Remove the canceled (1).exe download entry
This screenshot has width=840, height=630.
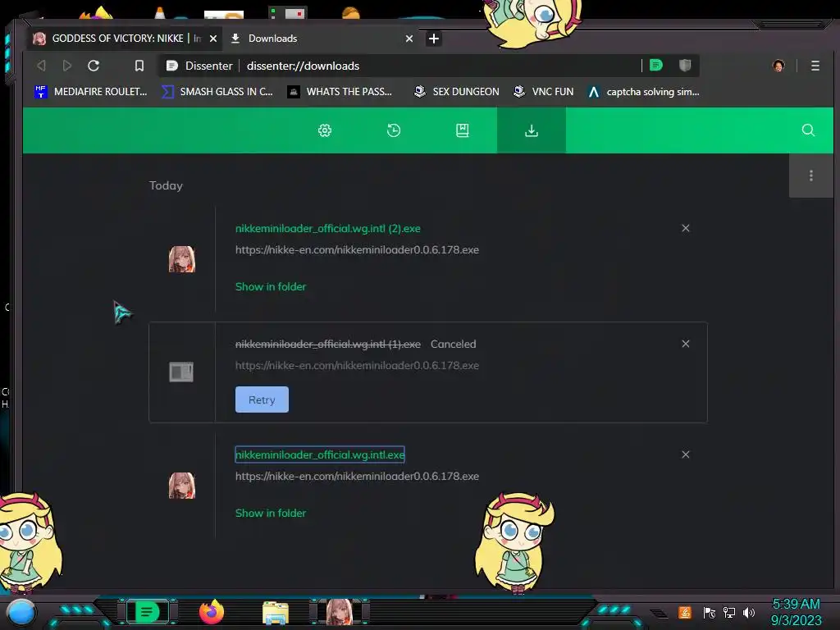click(x=686, y=344)
